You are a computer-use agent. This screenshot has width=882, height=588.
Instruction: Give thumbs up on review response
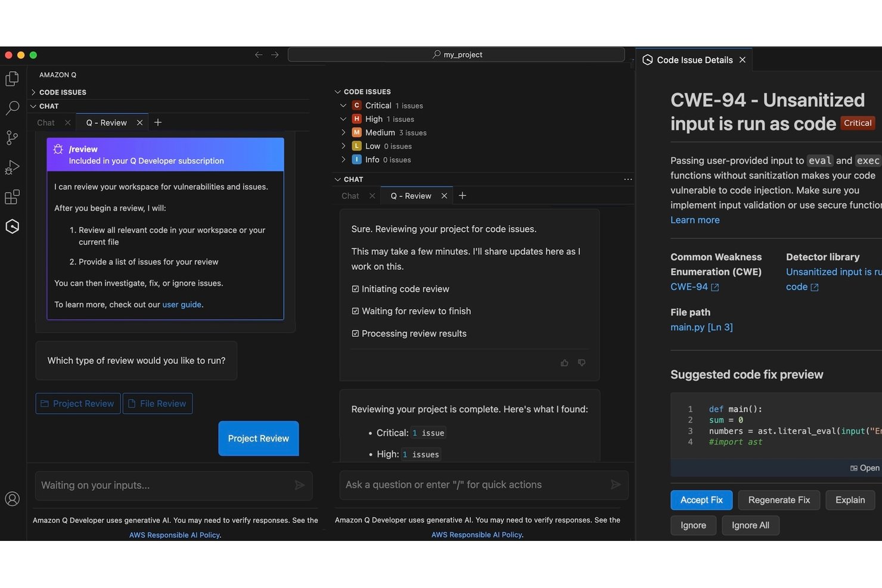[564, 363]
